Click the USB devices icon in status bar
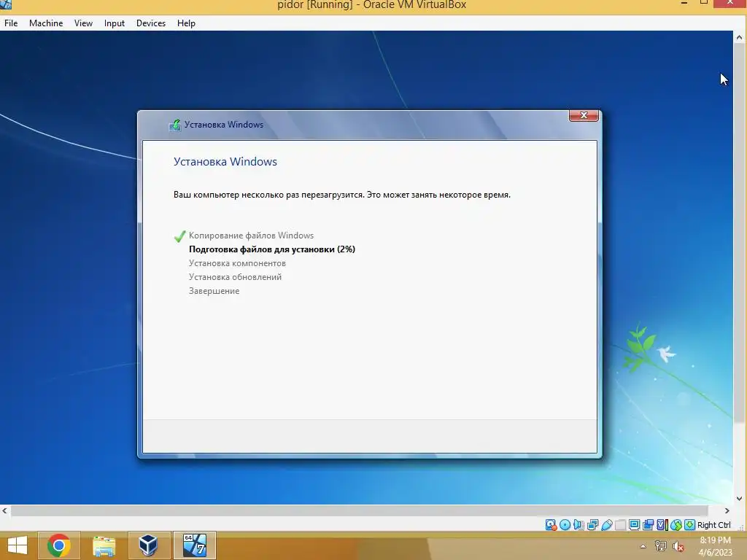This screenshot has width=747, height=560. 606,525
